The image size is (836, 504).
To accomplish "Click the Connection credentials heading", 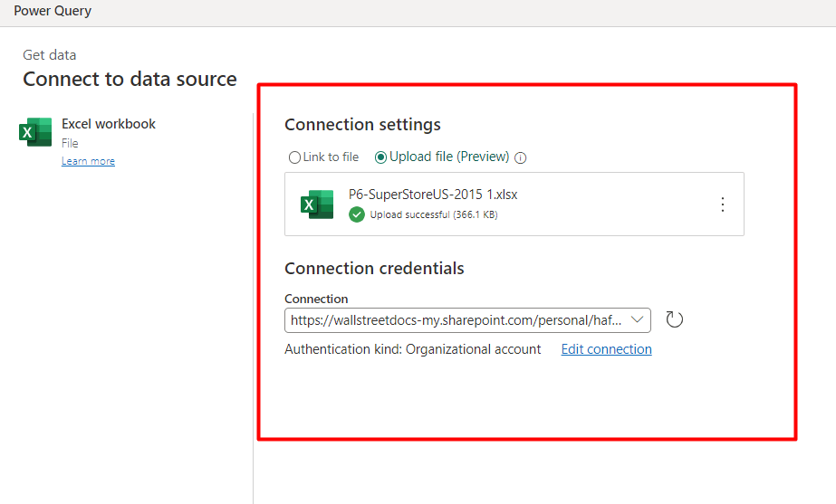I will click(374, 269).
